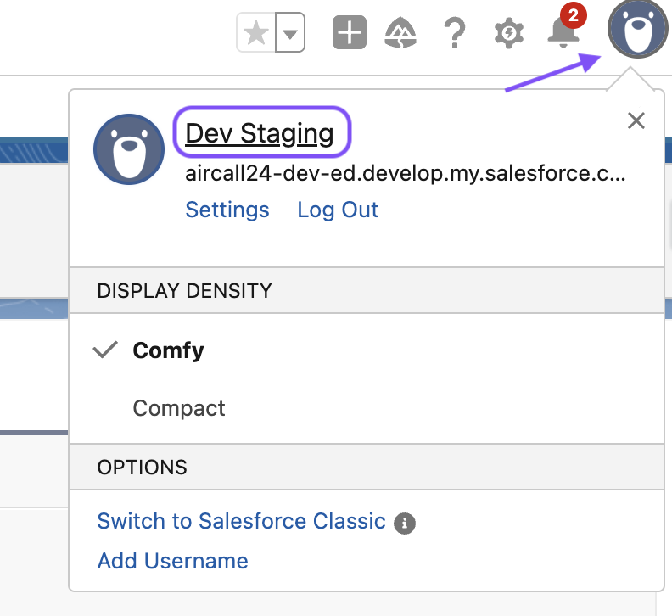Click the bear profile avatar in header
Screen dimensions: 672x616
[638, 29]
